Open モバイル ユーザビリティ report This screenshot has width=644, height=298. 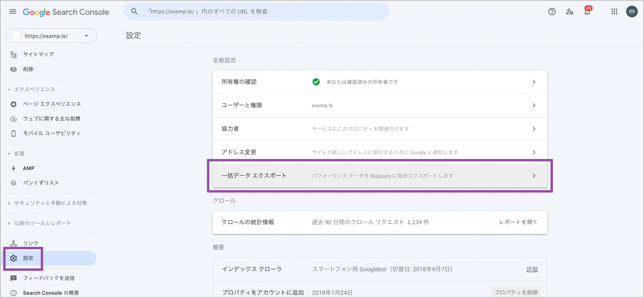(52, 133)
